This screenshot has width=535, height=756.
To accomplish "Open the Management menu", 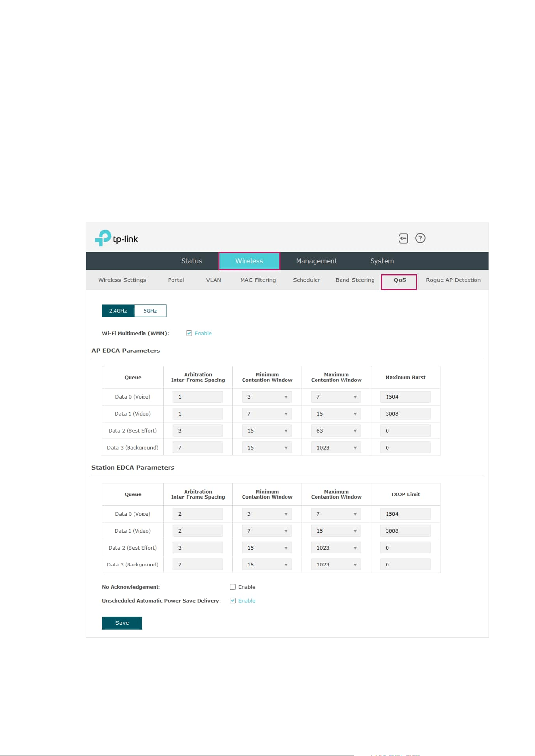I will pos(316,261).
